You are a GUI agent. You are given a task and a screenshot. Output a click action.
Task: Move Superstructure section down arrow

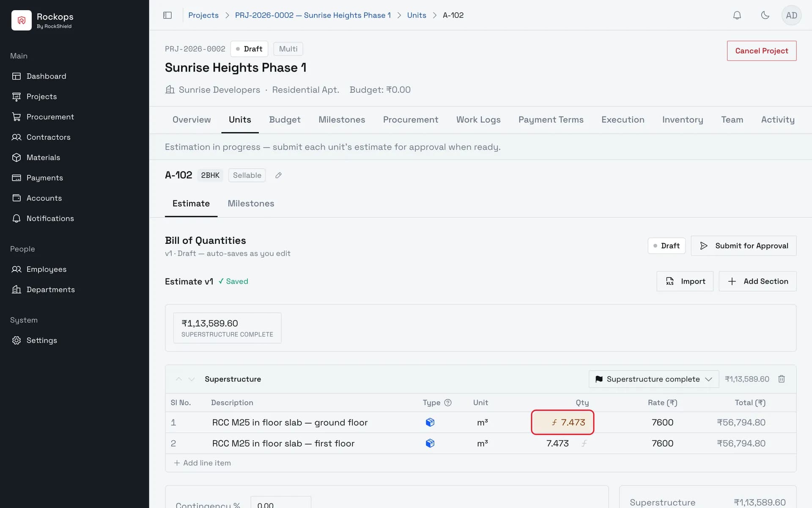tap(192, 379)
